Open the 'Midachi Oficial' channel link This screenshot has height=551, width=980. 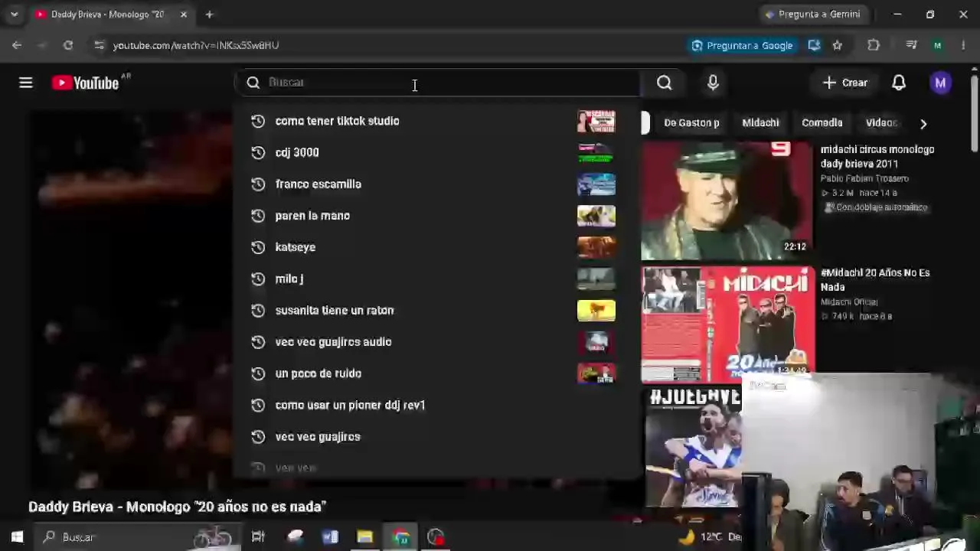click(849, 302)
